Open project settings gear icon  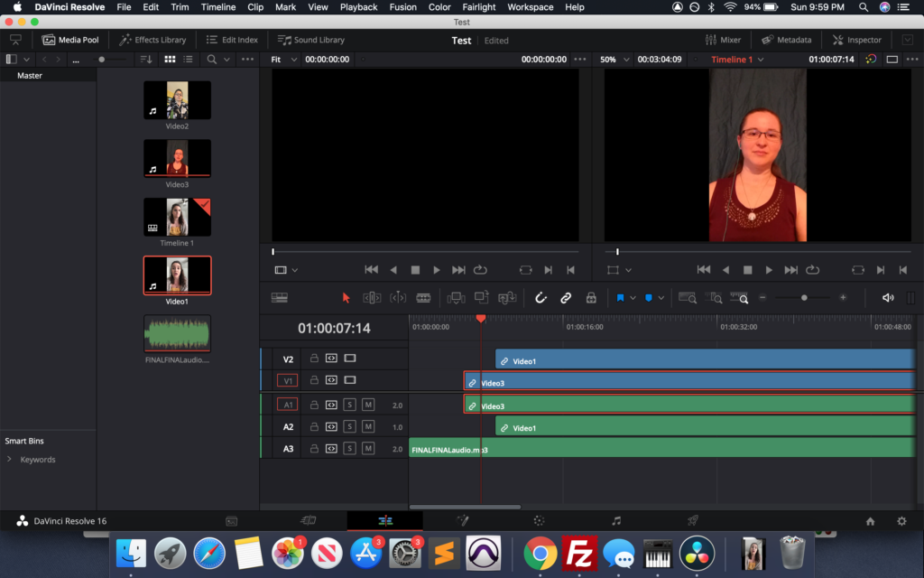pyautogui.click(x=901, y=521)
